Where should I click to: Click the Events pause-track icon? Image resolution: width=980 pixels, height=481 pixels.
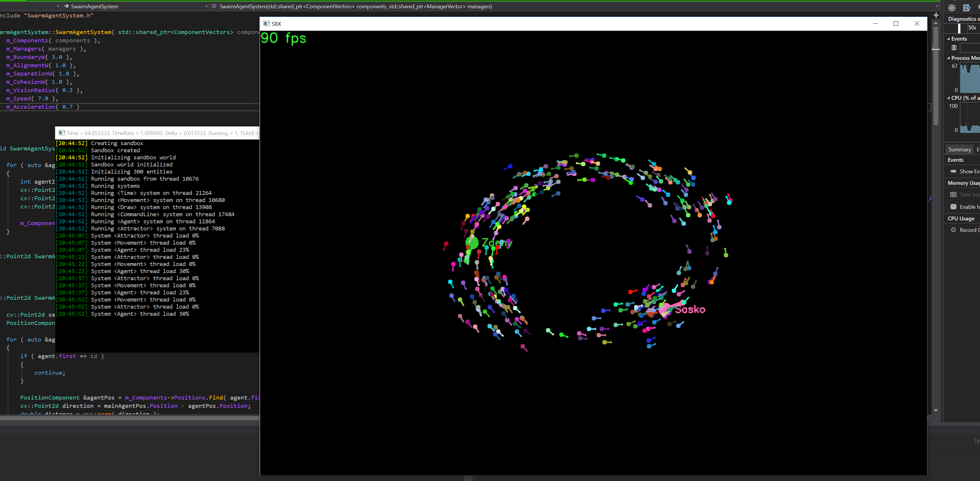[954, 47]
